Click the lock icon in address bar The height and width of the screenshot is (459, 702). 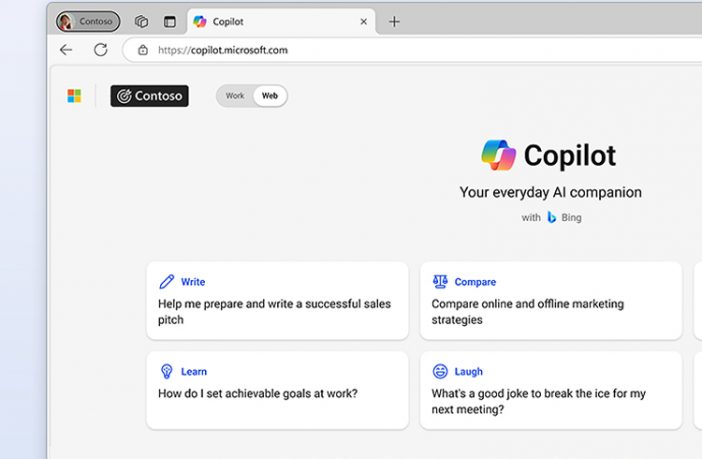[143, 50]
